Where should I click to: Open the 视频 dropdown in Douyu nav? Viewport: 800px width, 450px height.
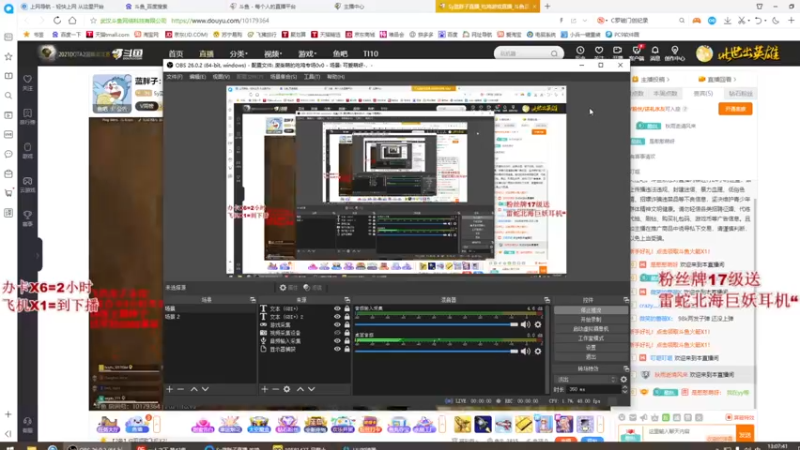(x=273, y=54)
